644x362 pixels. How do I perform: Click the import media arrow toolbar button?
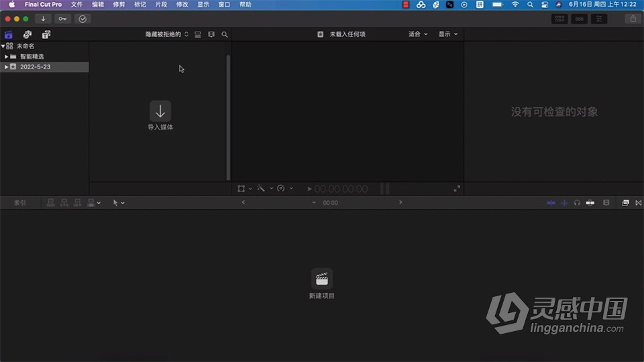coord(43,19)
